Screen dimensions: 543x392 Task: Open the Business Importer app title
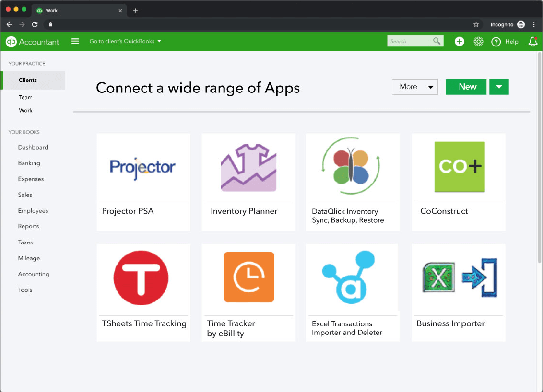point(450,323)
